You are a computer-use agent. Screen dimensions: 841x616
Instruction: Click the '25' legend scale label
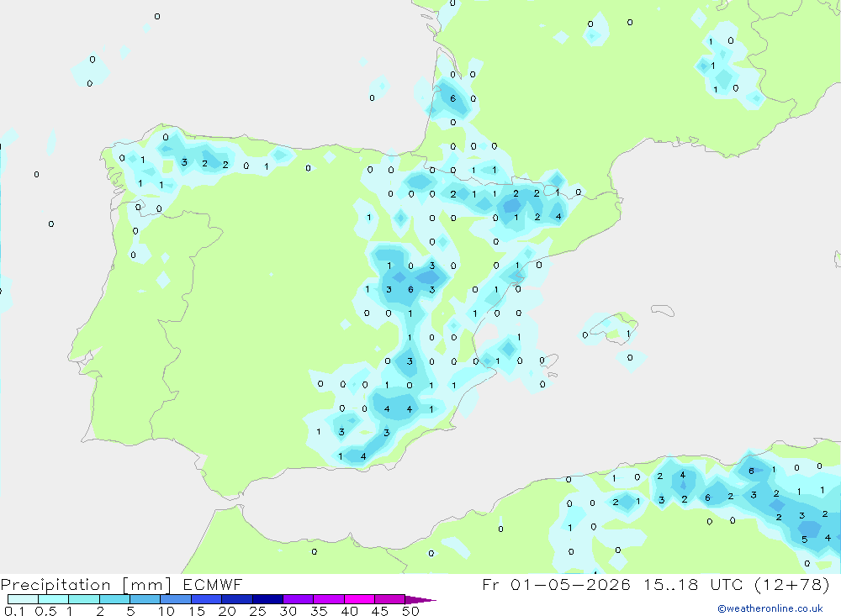(258, 611)
